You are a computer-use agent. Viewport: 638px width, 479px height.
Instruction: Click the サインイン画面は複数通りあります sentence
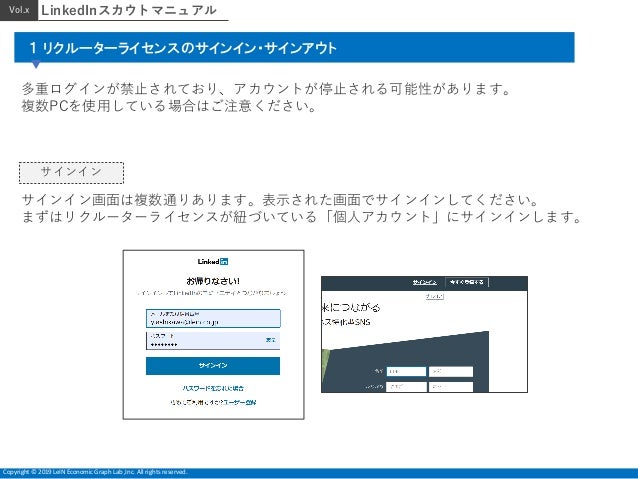pos(280,200)
